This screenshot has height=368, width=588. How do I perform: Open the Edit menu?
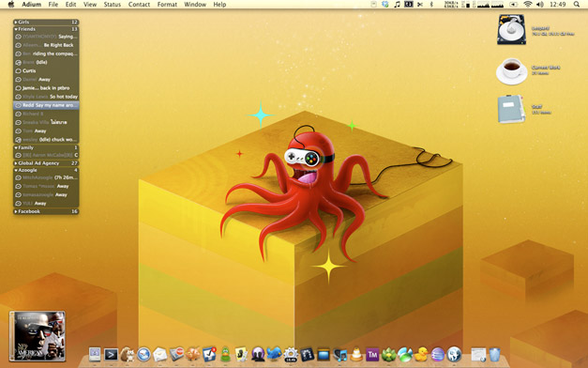coord(70,4)
